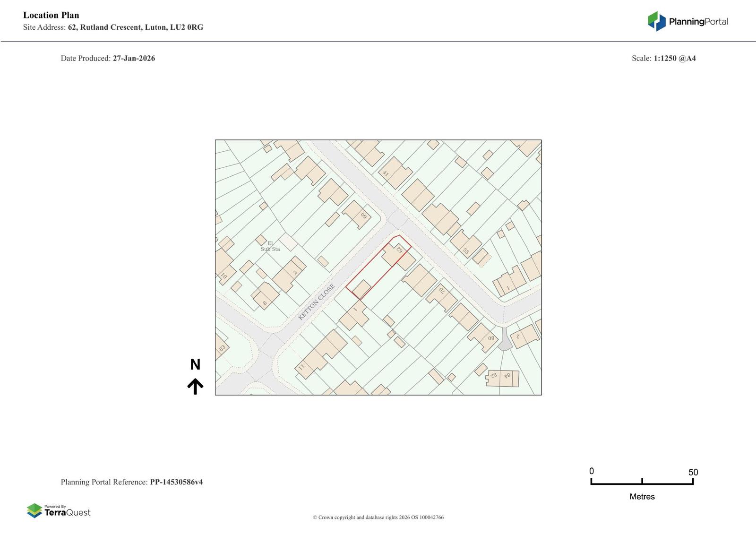The image size is (756, 535).
Task: Click the site address 62, Rutland Crescent
Action: [x=135, y=27]
